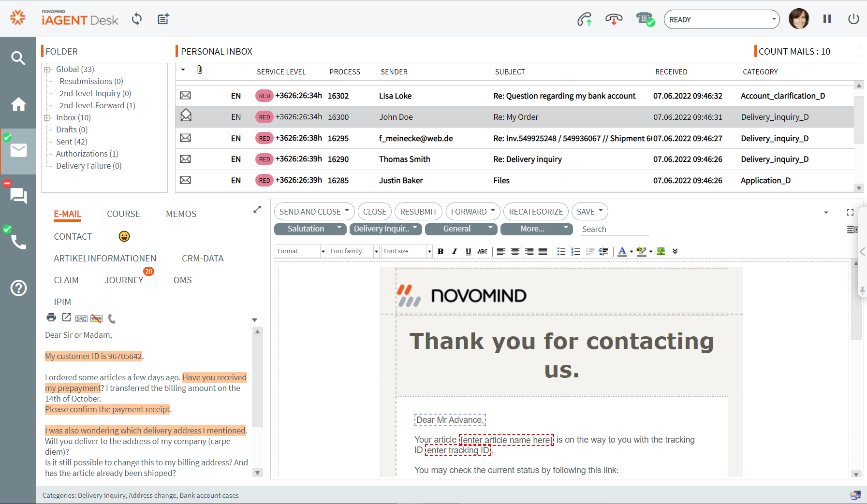Insert a bulleted list
Viewport: 867px width, 504px height.
[x=561, y=251]
